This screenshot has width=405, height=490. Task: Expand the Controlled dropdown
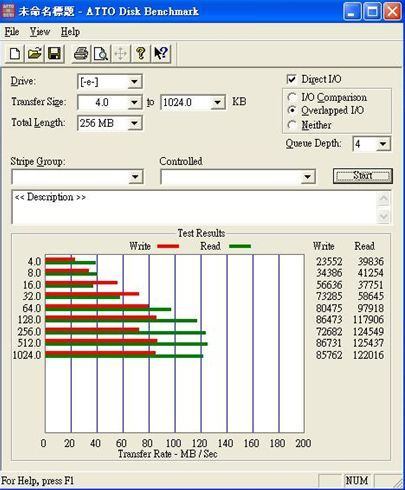pyautogui.click(x=307, y=177)
